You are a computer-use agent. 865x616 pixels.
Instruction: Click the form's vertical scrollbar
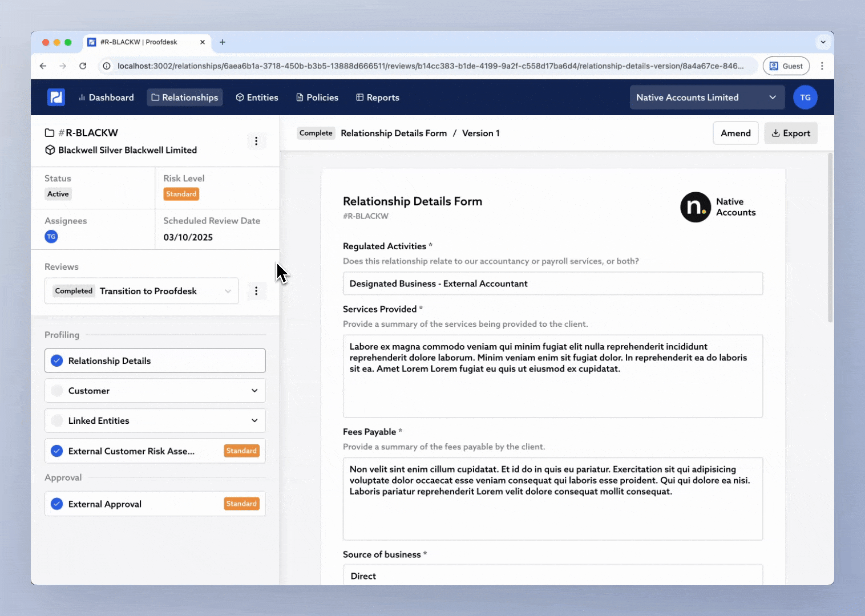click(x=830, y=237)
